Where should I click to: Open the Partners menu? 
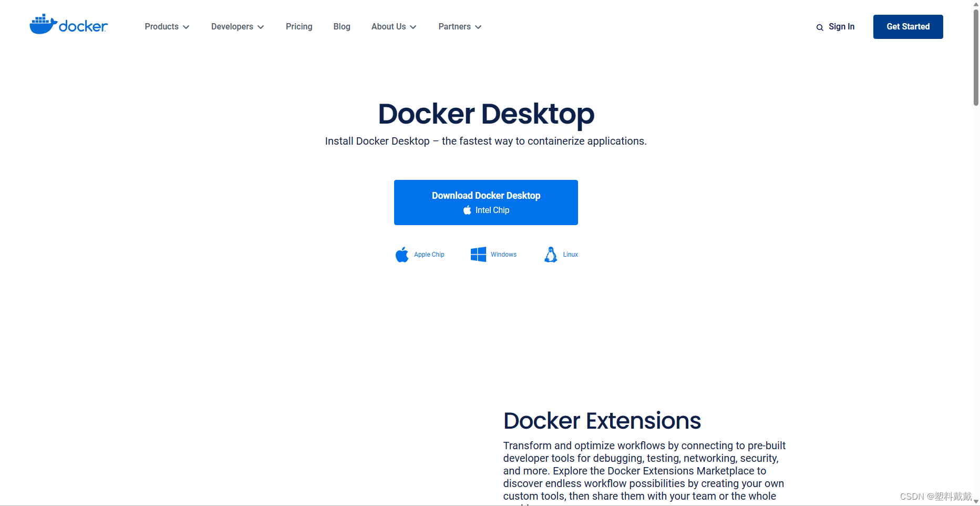click(459, 26)
